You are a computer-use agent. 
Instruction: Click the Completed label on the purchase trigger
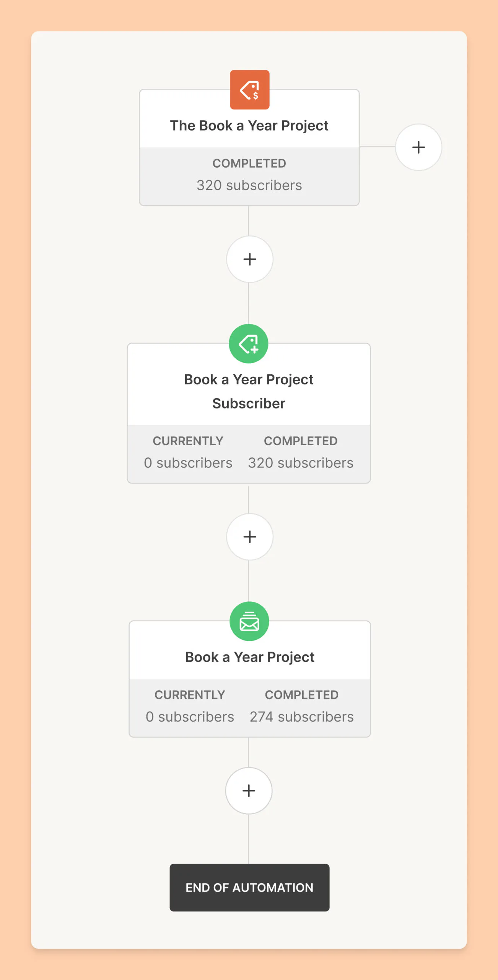click(x=249, y=163)
